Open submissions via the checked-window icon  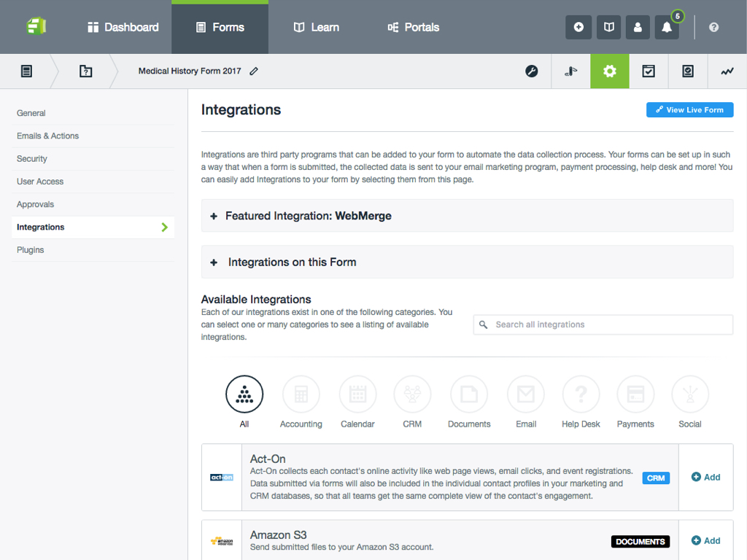(x=649, y=71)
